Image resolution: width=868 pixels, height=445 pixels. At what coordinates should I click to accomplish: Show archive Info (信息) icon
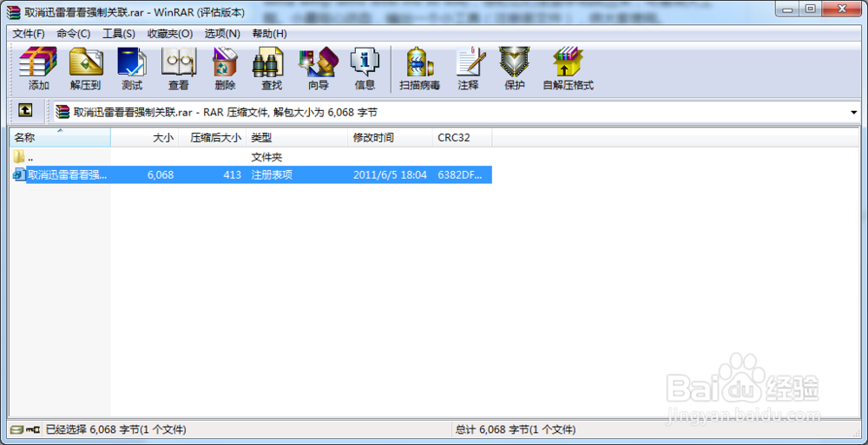pyautogui.click(x=365, y=68)
